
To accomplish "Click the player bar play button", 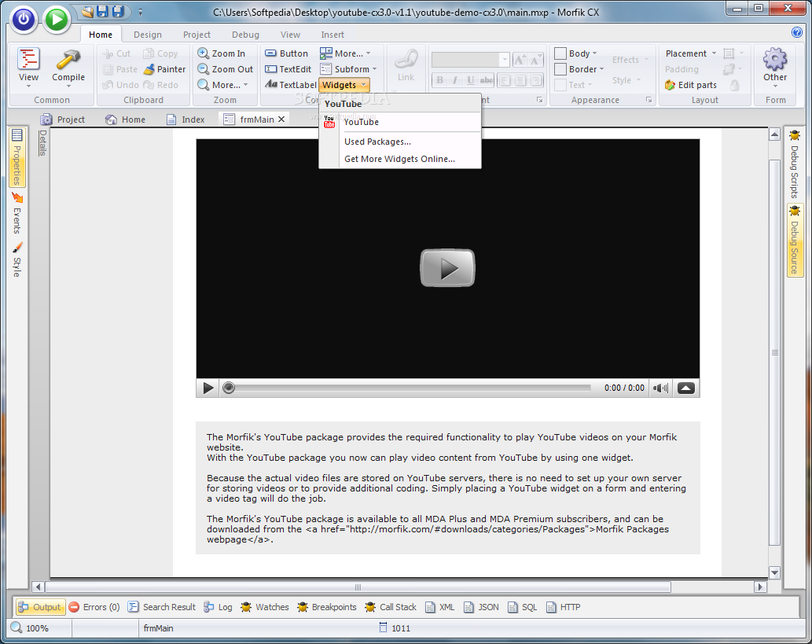I will click(208, 388).
